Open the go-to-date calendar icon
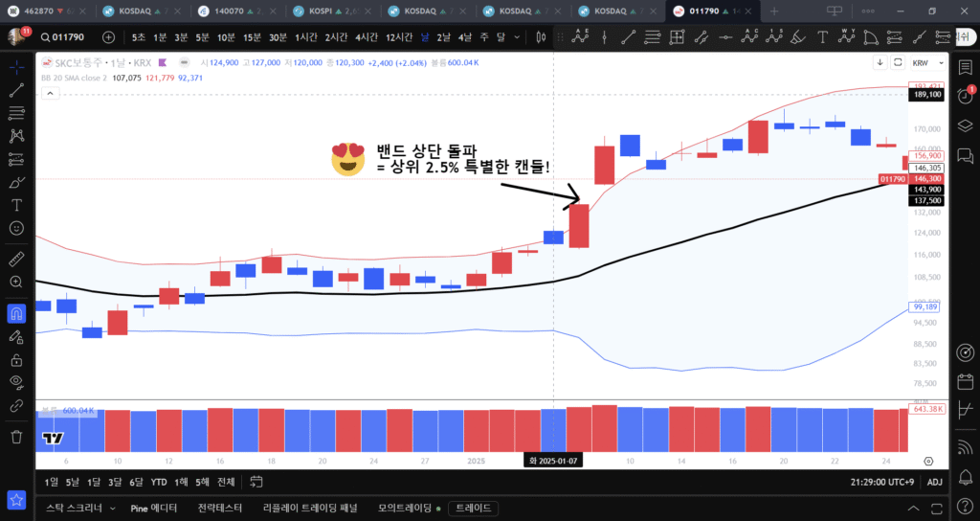Viewport: 980px width, 521px height. coord(256,482)
